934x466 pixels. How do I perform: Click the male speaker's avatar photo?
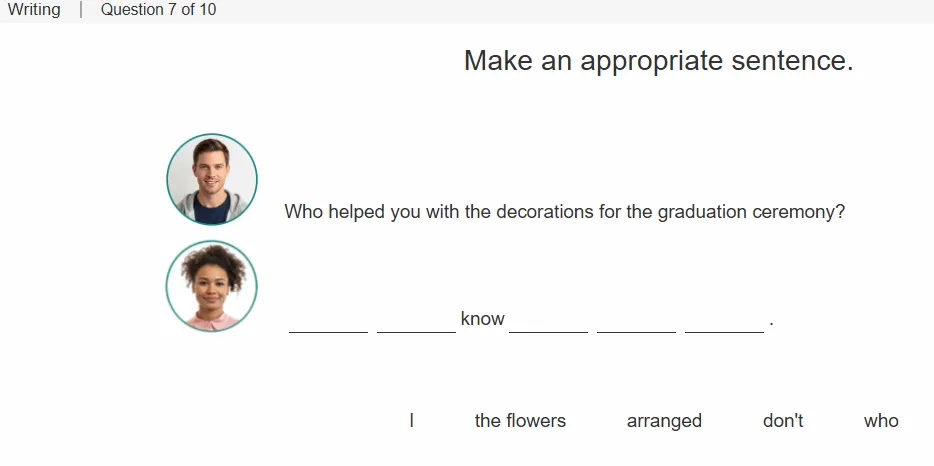[211, 179]
